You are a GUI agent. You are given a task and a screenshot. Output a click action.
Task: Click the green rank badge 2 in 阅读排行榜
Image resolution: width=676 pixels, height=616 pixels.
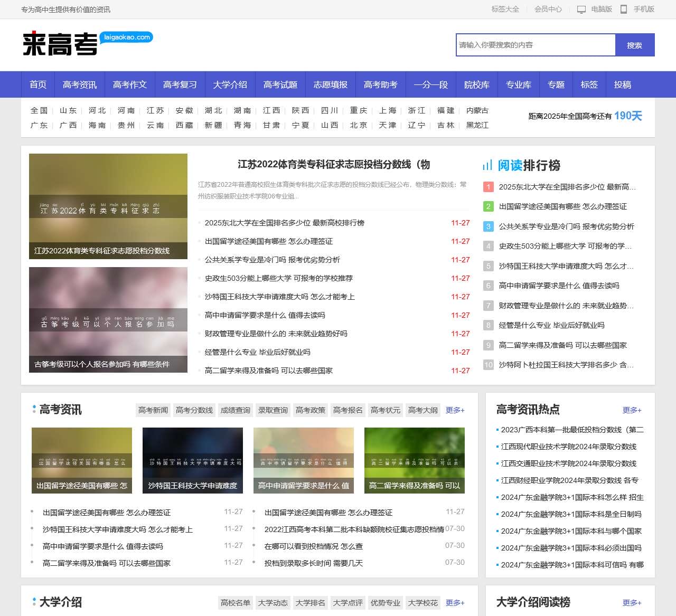pos(487,207)
